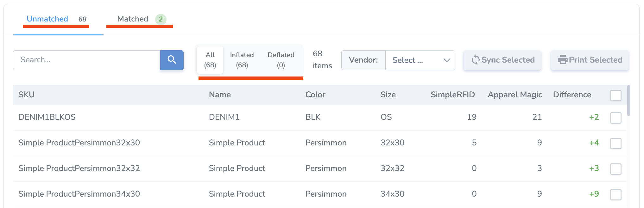This screenshot has width=644, height=208.
Task: Toggle the select-all header checkbox
Action: coord(616,95)
